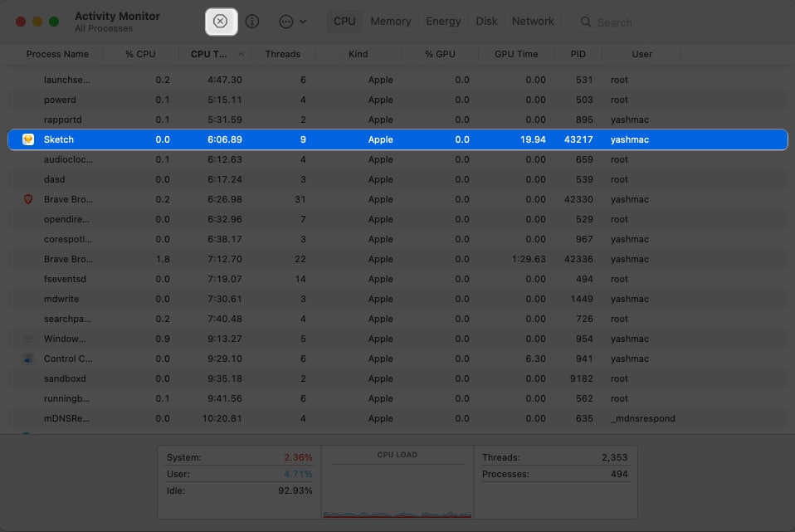Sort by Threads column header
The image size is (795, 532).
(282, 54)
